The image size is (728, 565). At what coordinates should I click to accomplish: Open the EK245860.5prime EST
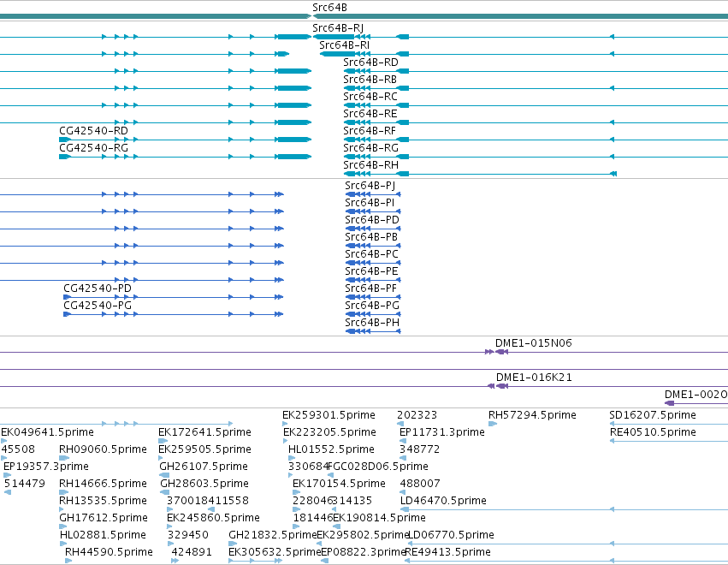pos(213,518)
